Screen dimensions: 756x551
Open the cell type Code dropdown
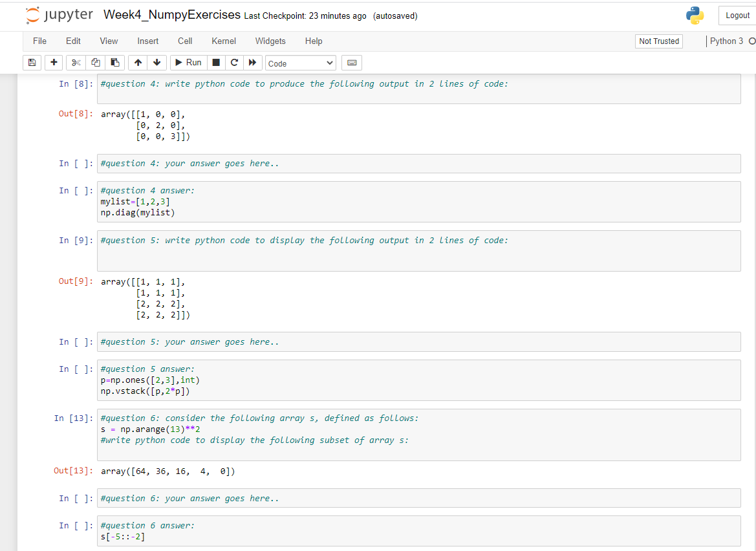300,63
